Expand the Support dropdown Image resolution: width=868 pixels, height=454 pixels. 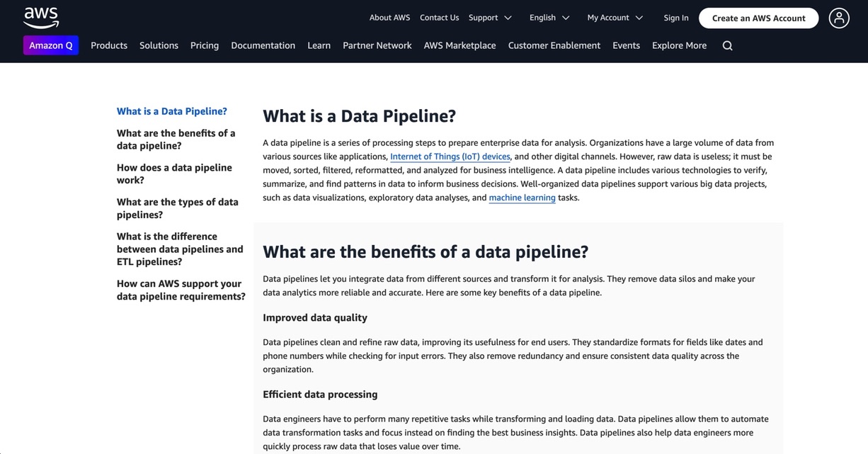click(x=490, y=18)
